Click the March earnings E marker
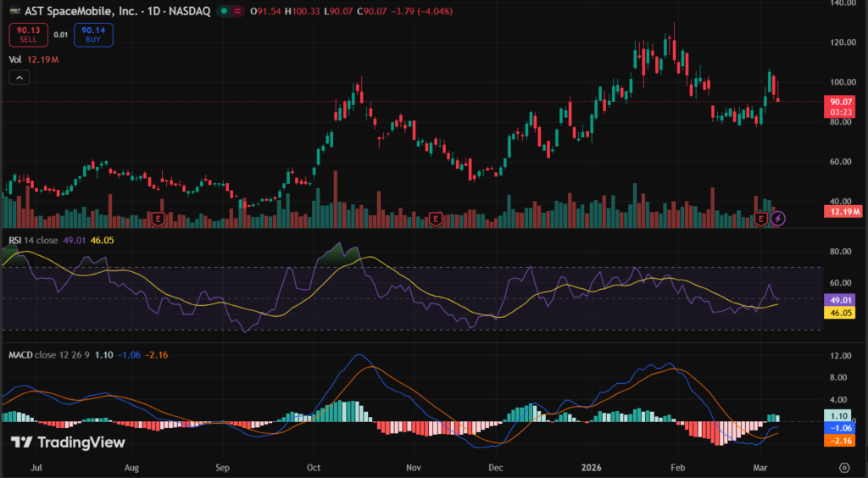 [760, 219]
